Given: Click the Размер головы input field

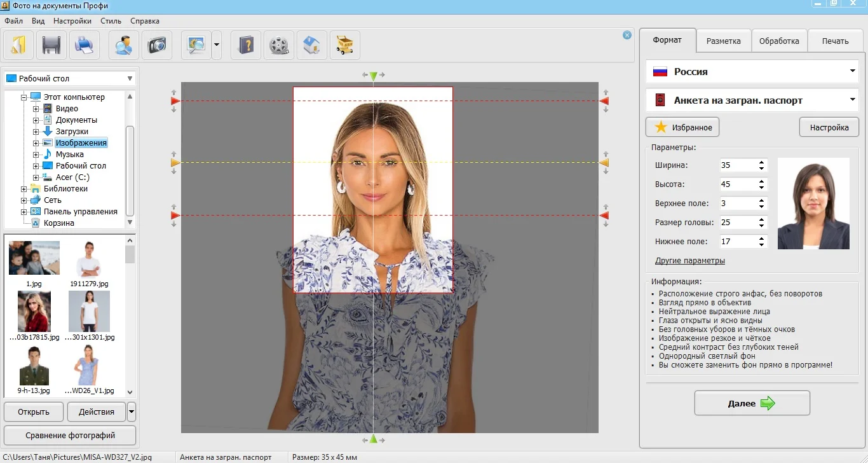Looking at the screenshot, I should [737, 223].
